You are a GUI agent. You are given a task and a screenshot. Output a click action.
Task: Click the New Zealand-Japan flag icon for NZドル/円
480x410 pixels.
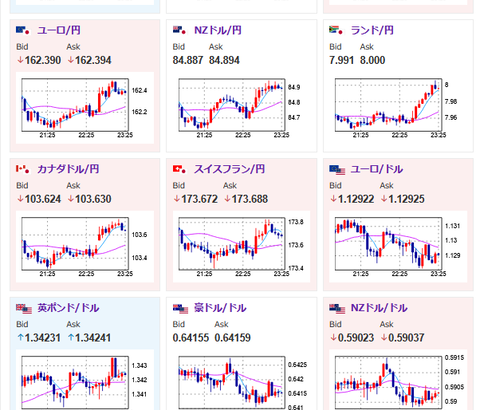[x=179, y=30]
